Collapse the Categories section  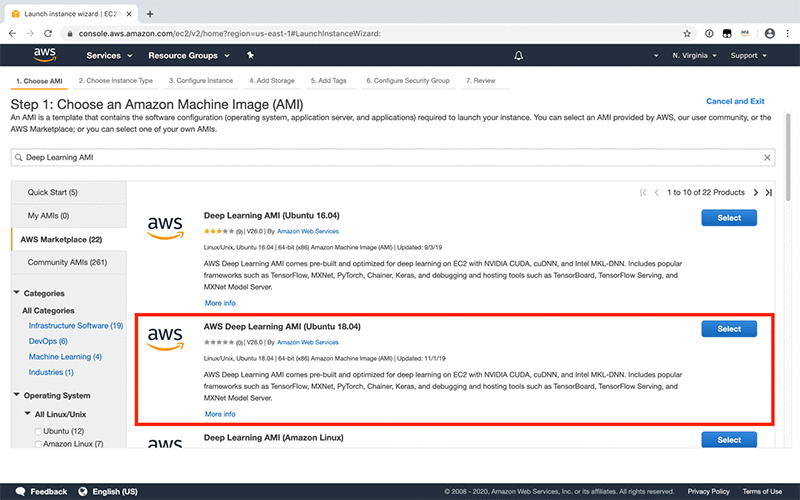click(17, 293)
